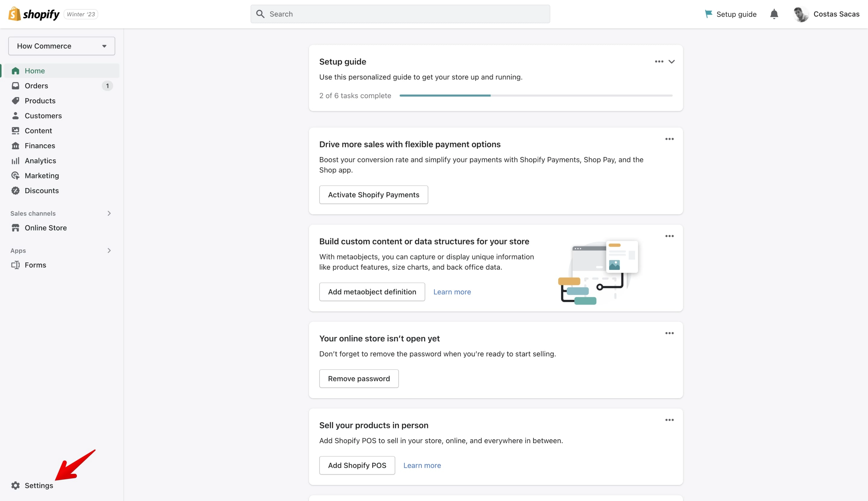Click Activate Shopify Payments button
Viewport: 868px width, 501px height.
373,195
